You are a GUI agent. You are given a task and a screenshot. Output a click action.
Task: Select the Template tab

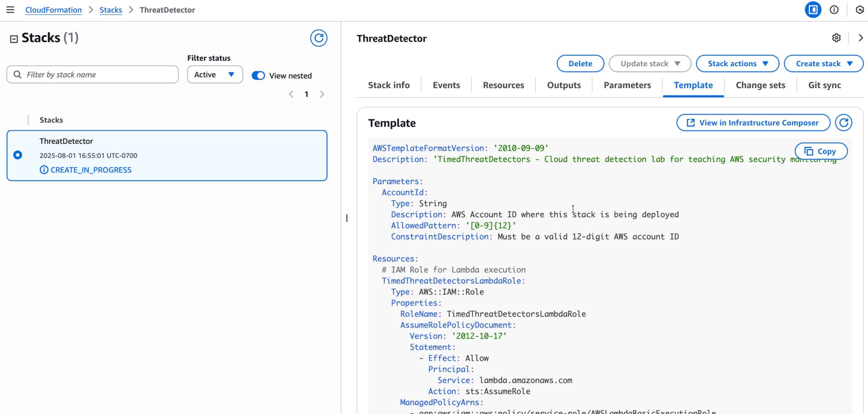(693, 85)
